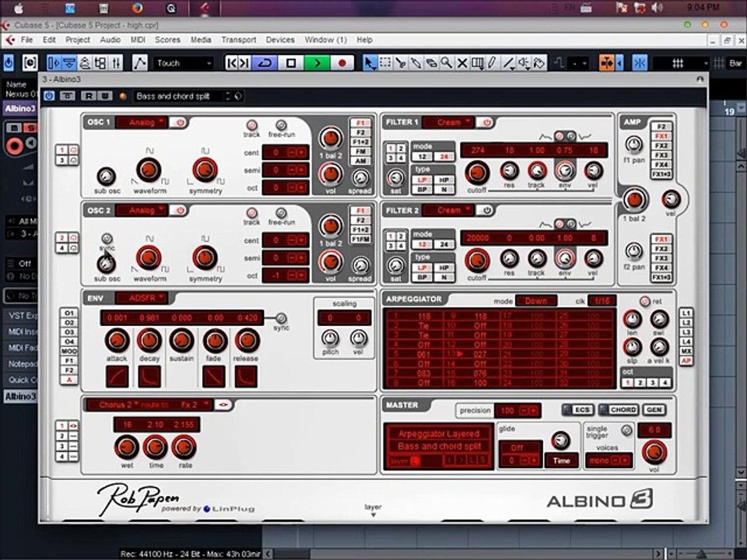The image size is (747, 560).
Task: Click the glide Time button
Action: pyautogui.click(x=561, y=460)
